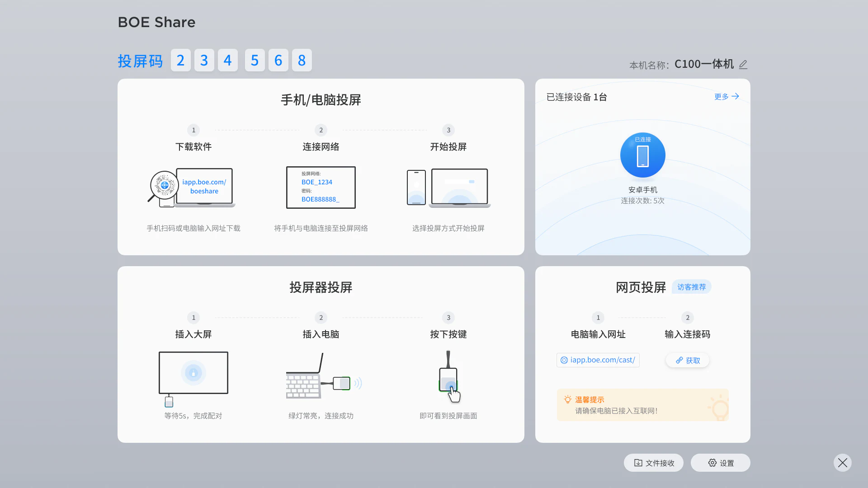The height and width of the screenshot is (488, 868).
Task: Click the 安卓手机 device label
Action: 643,190
